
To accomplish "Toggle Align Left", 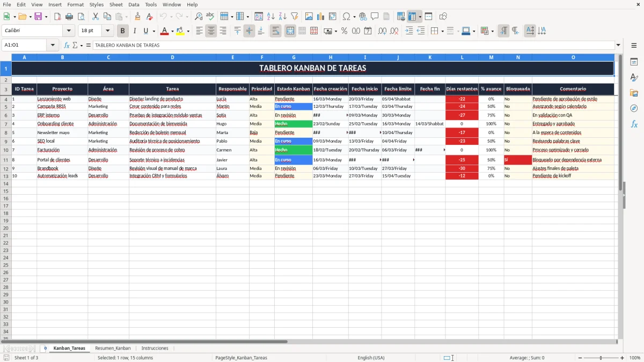I will 199,31.
